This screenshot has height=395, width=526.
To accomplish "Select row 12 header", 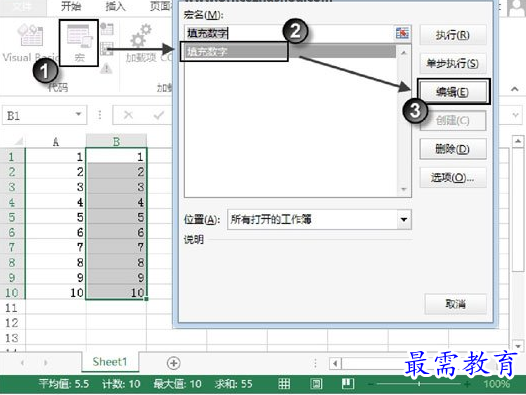I will click(x=12, y=323).
